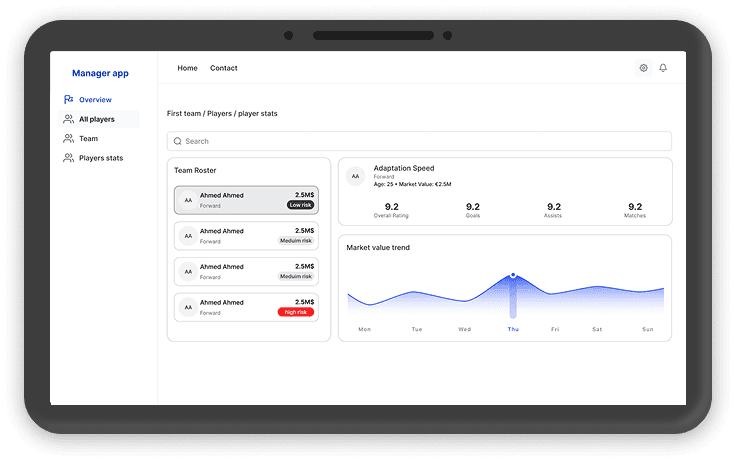Click the Fri label on chart axis

pyautogui.click(x=555, y=330)
